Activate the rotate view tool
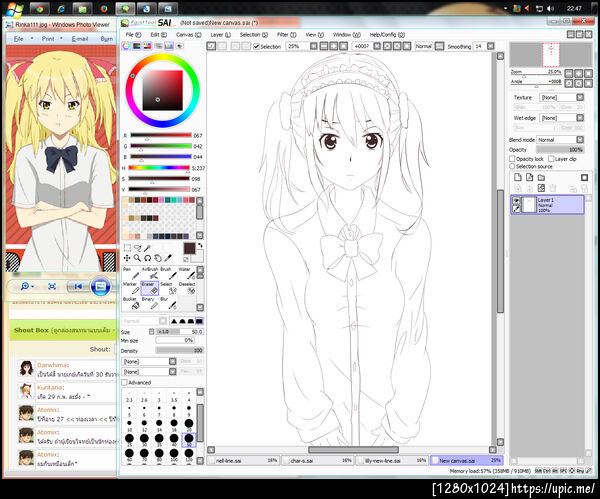The height and width of the screenshot is (499, 600). pyautogui.click(x=147, y=258)
